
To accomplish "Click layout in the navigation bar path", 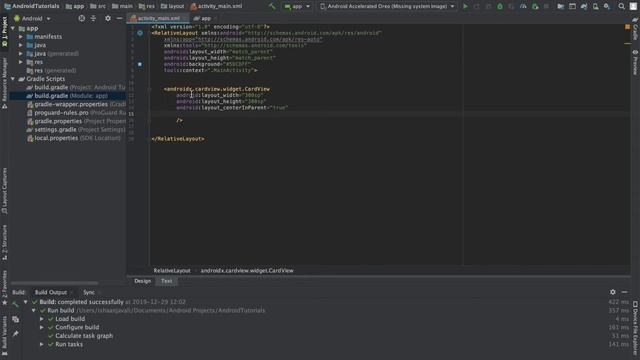I will point(172,7).
